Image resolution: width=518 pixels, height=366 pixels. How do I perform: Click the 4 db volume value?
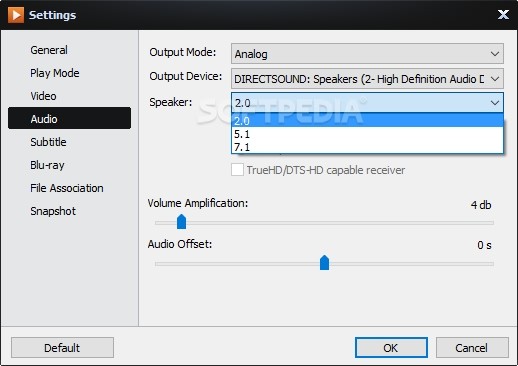[481, 205]
